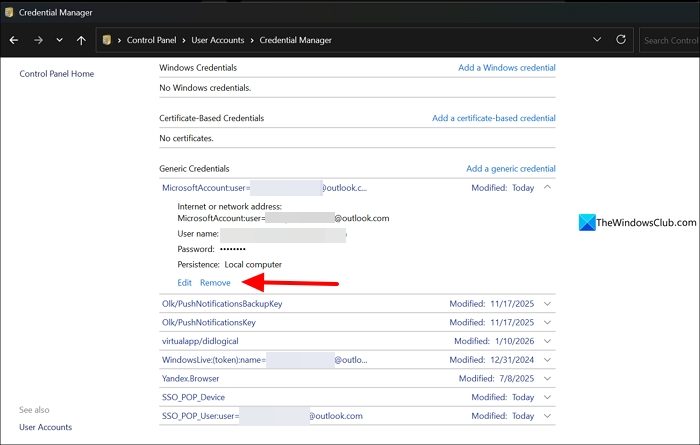Select Olk/PushNotificationsBackupKey credential name

tap(222, 304)
